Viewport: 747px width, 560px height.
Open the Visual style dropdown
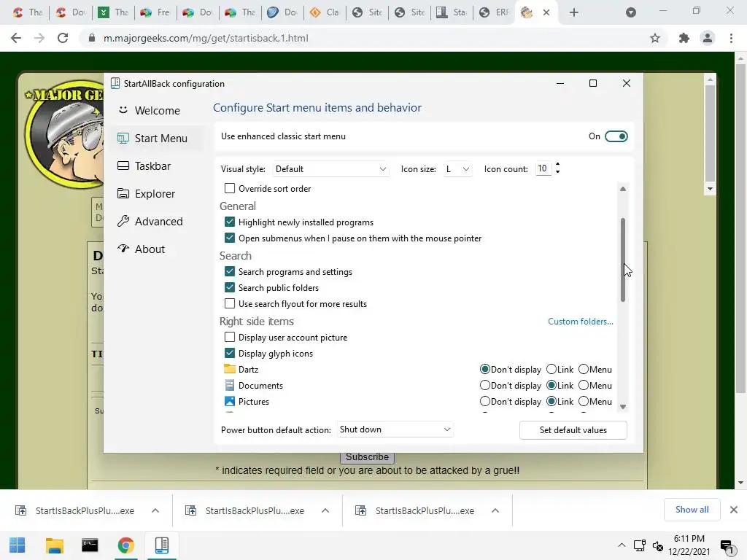click(x=330, y=169)
